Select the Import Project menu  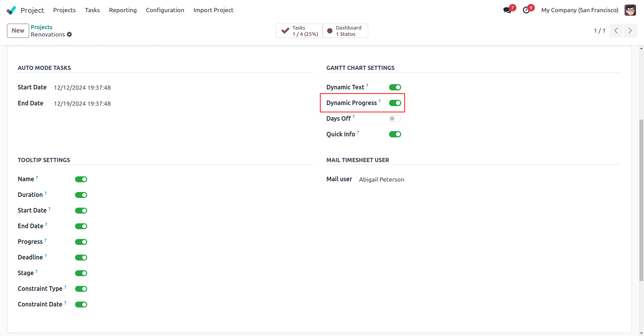pyautogui.click(x=213, y=10)
